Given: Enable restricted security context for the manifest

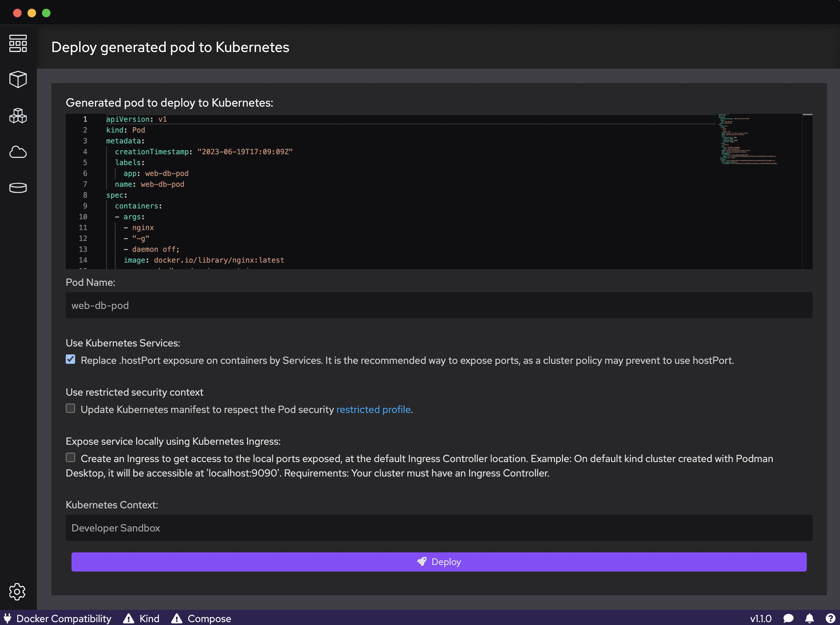Looking at the screenshot, I should [x=70, y=409].
